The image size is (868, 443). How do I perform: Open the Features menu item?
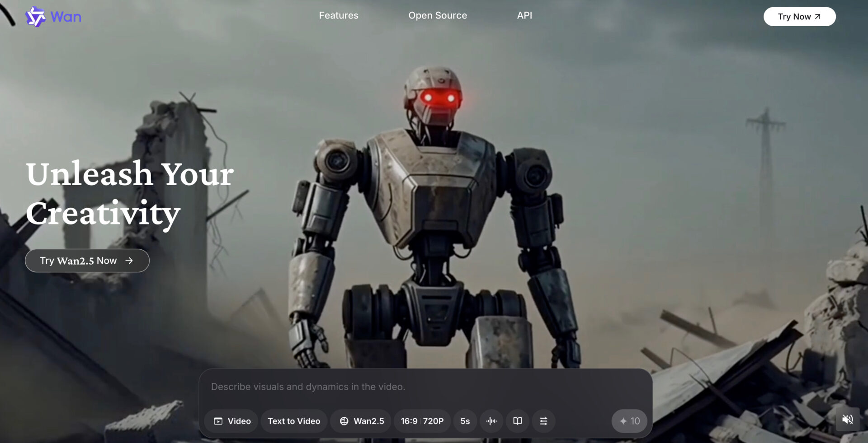click(339, 15)
